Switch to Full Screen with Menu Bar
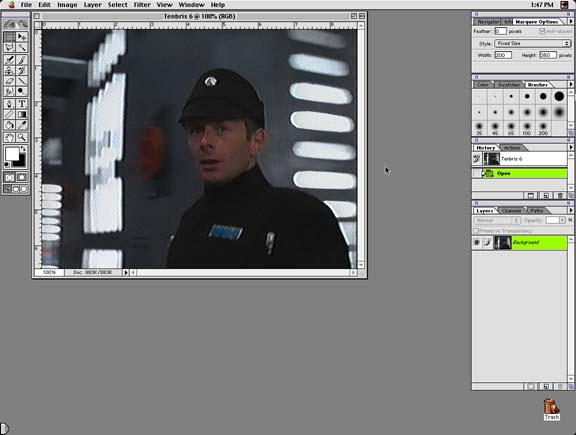The width and height of the screenshot is (576, 435). tap(15, 189)
